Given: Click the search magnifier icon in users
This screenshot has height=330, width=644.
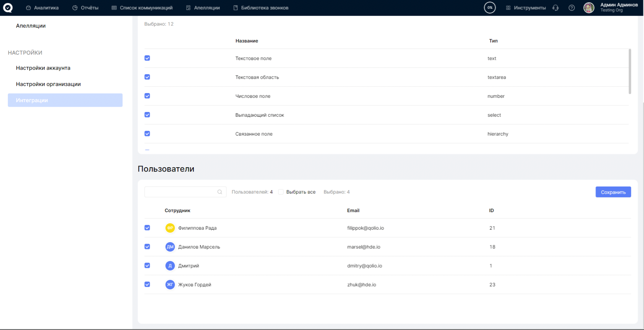Looking at the screenshot, I should click(220, 192).
